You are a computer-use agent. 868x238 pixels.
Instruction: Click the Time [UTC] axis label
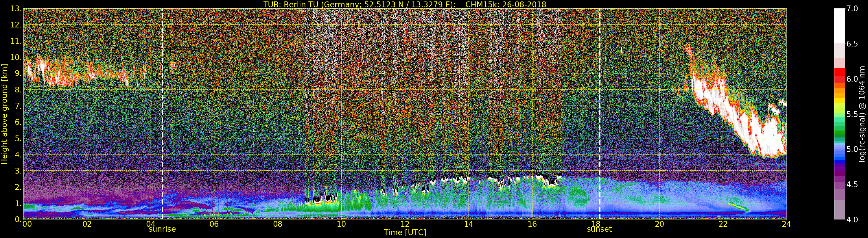(405, 233)
